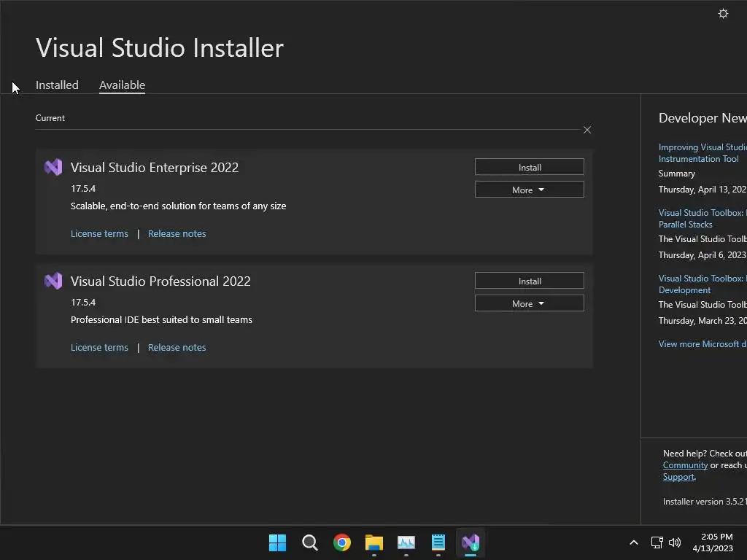
Task: Dismiss the Current channel banner with X
Action: (587, 130)
